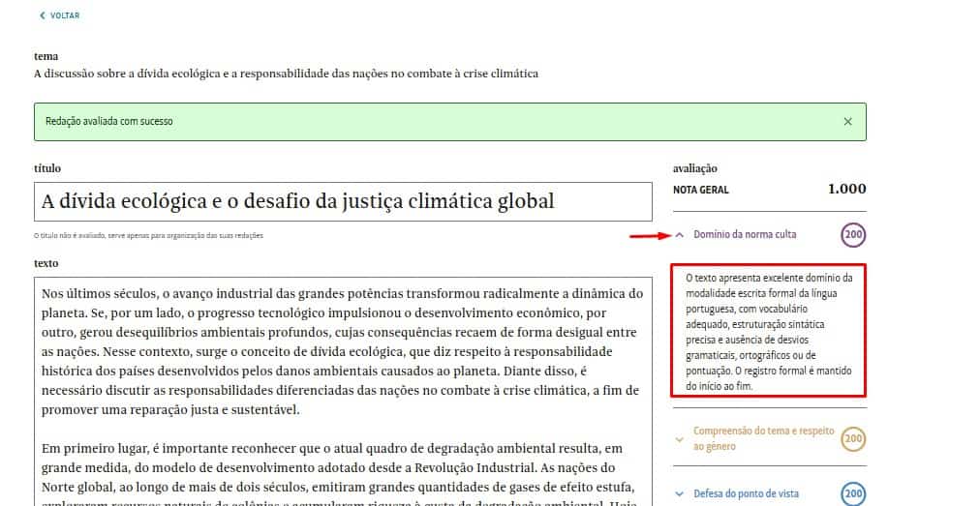The width and height of the screenshot is (980, 506).
Task: Collapse Domínio da norma culta using its chevron
Action: tap(680, 234)
